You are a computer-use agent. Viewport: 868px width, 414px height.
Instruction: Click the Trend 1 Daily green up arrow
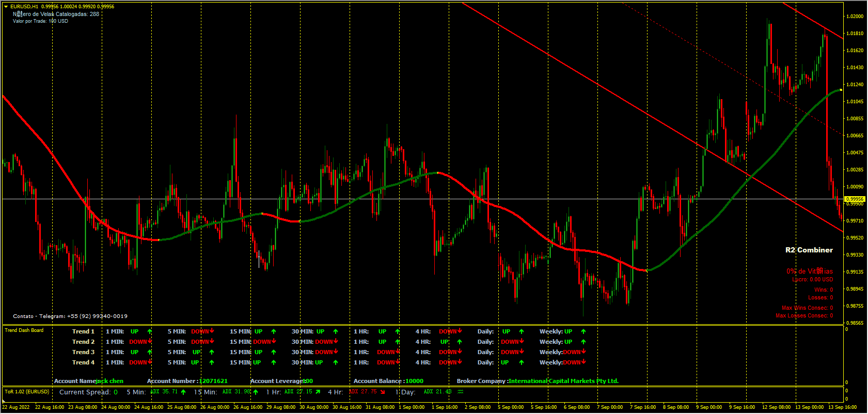tap(522, 331)
